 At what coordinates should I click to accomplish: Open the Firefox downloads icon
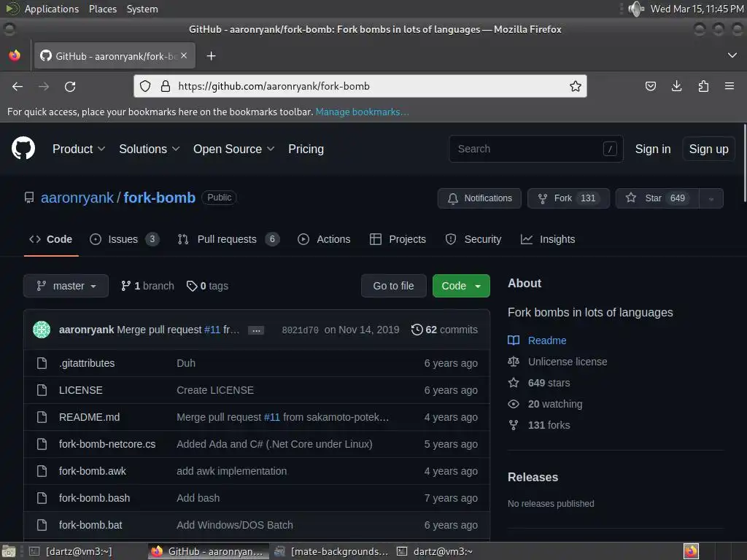pyautogui.click(x=676, y=86)
